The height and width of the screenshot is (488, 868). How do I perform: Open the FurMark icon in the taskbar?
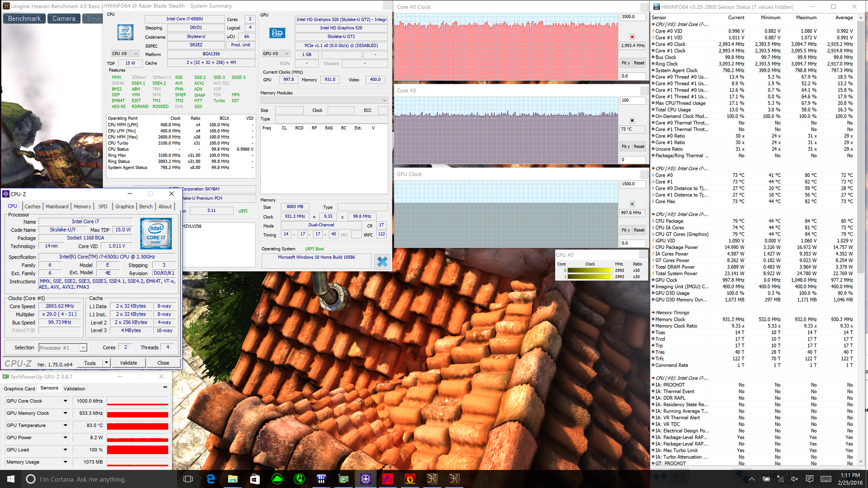[x=410, y=479]
